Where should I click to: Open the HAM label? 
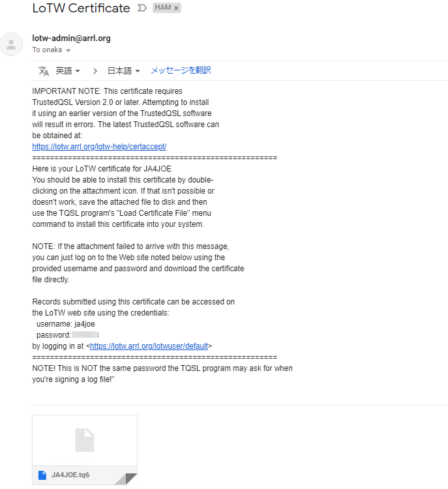click(x=163, y=8)
